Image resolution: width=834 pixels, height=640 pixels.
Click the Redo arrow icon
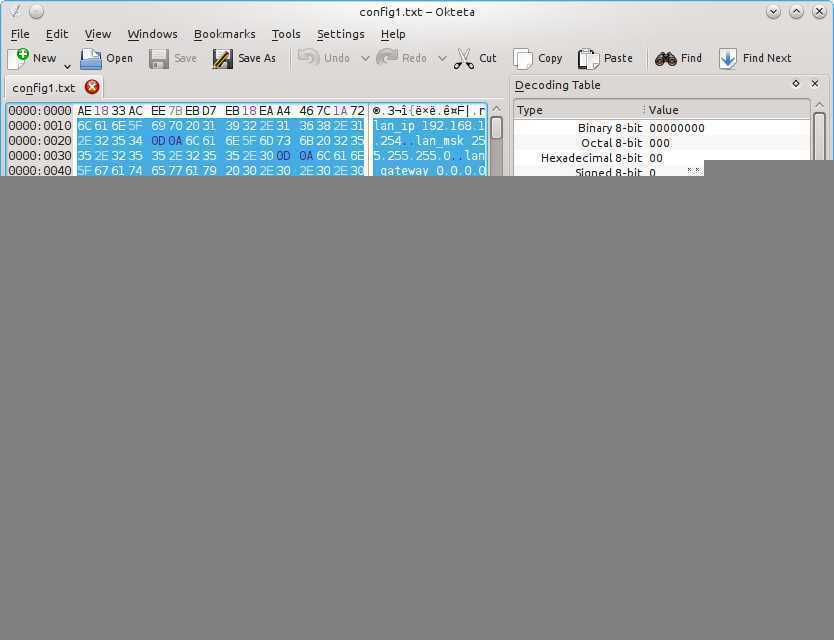[387, 57]
